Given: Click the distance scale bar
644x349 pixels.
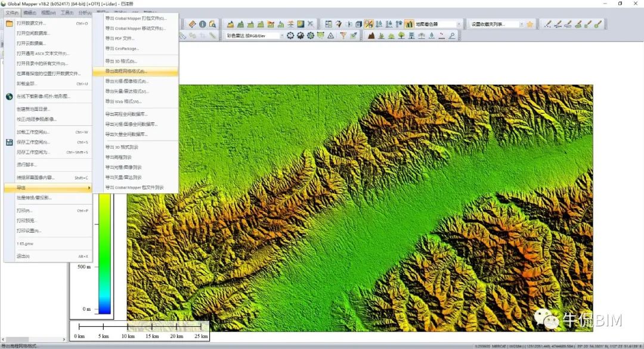Looking at the screenshot, I should (x=140, y=331).
